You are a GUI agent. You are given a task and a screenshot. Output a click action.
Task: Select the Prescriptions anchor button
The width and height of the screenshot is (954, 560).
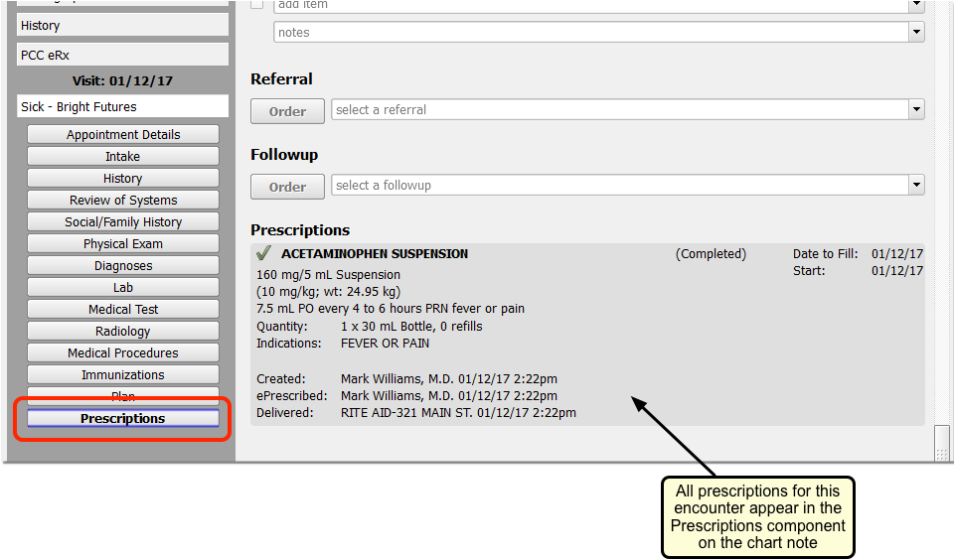[x=123, y=418]
